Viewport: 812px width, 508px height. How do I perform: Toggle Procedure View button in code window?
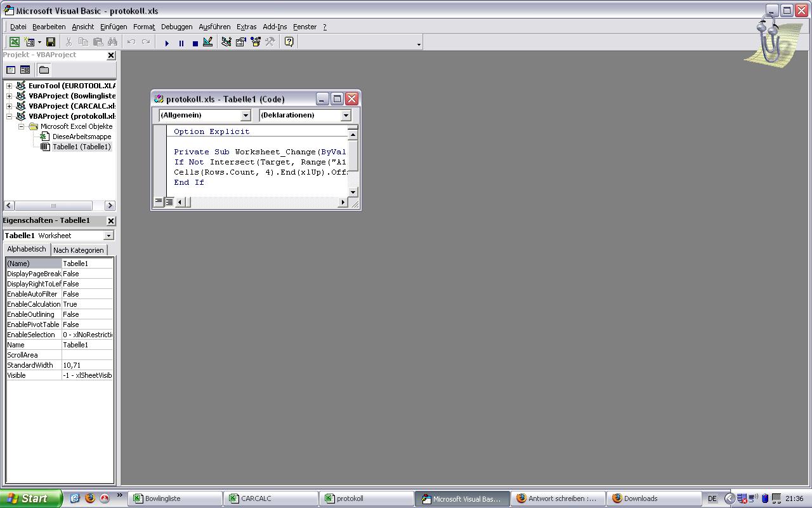tap(159, 202)
